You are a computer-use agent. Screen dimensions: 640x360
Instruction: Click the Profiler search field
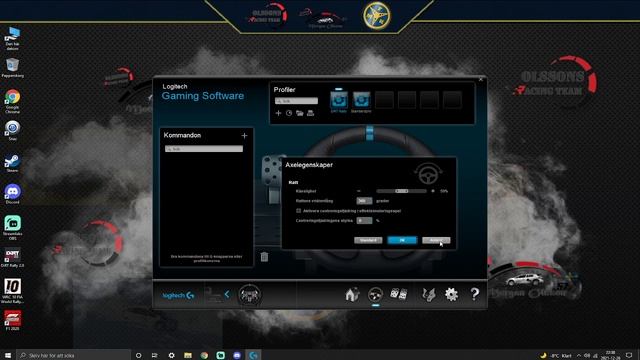(x=296, y=101)
